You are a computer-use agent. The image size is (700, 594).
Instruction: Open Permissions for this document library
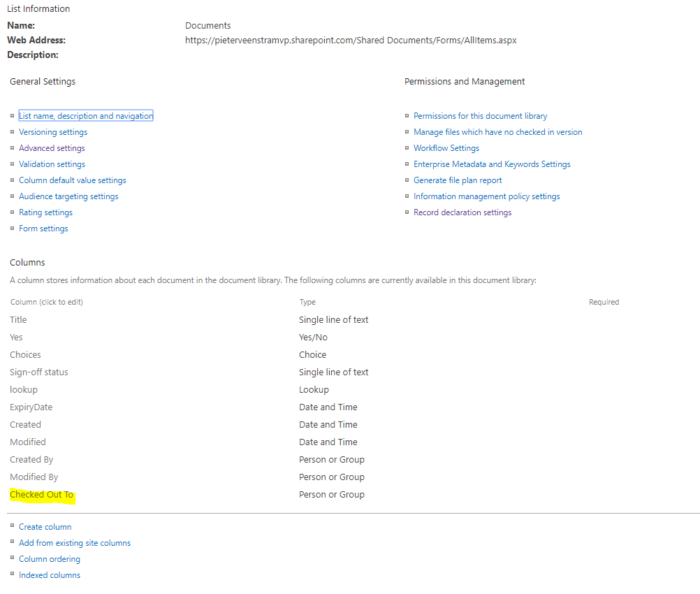(481, 116)
